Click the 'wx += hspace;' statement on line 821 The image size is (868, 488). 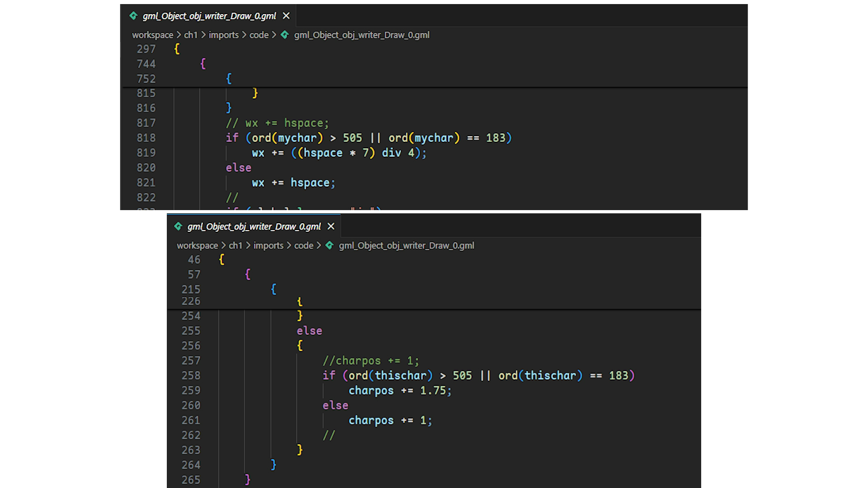click(x=293, y=183)
